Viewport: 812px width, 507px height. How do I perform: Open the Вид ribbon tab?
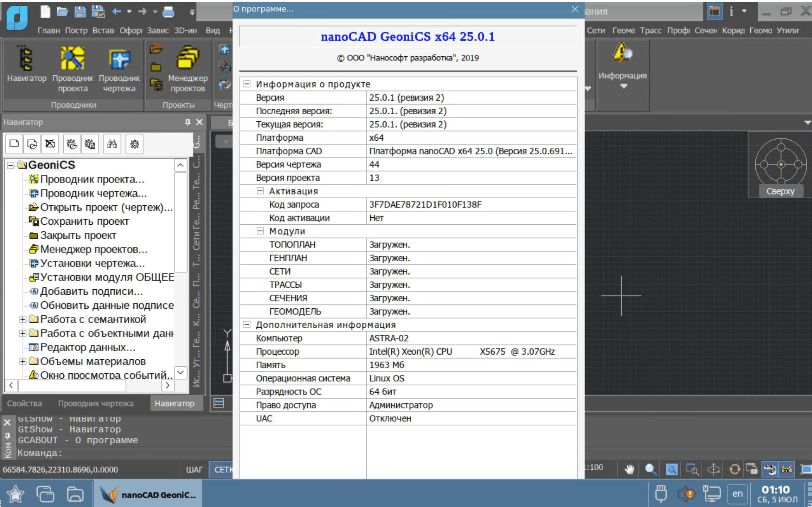click(x=213, y=30)
